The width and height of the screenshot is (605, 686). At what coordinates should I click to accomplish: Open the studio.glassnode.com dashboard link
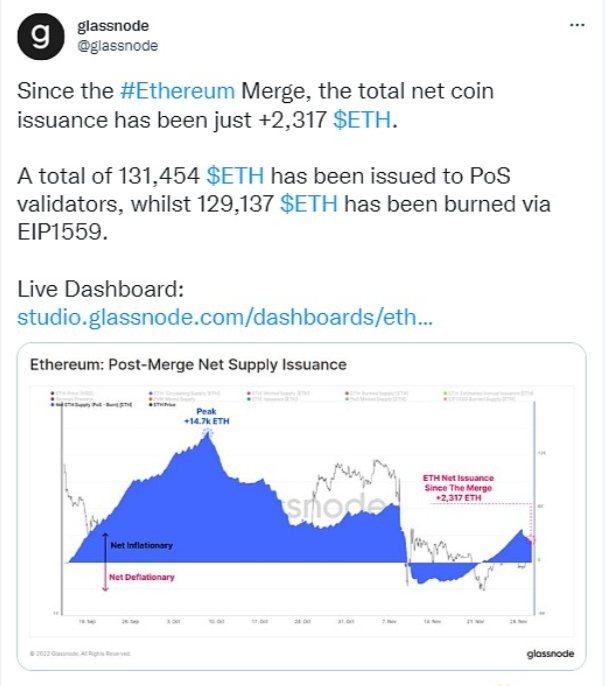(226, 318)
